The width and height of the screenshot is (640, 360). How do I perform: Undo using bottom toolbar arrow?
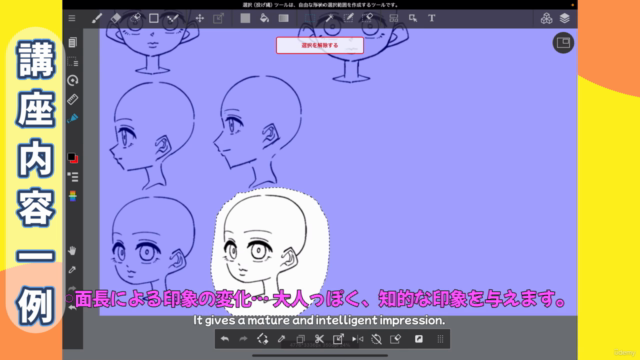(x=225, y=339)
